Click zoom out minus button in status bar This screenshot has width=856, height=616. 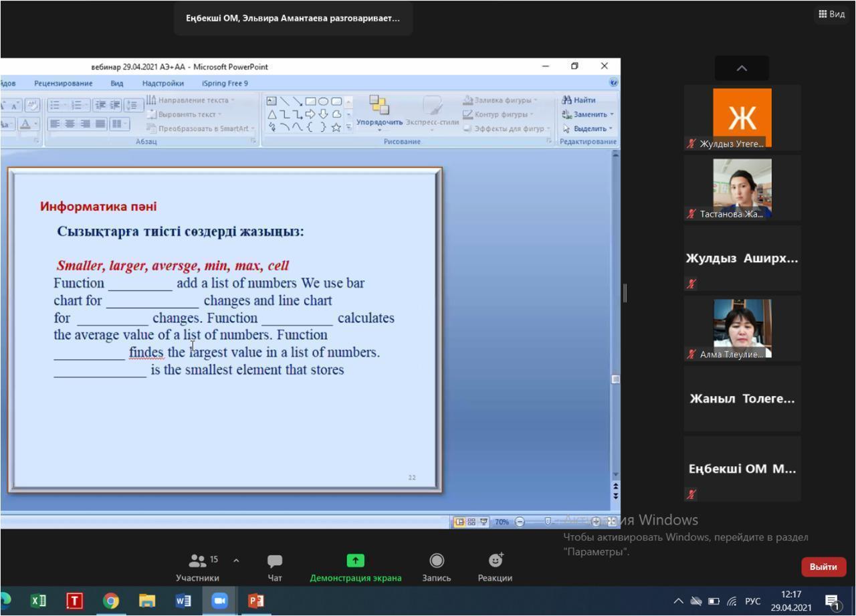tap(520, 522)
